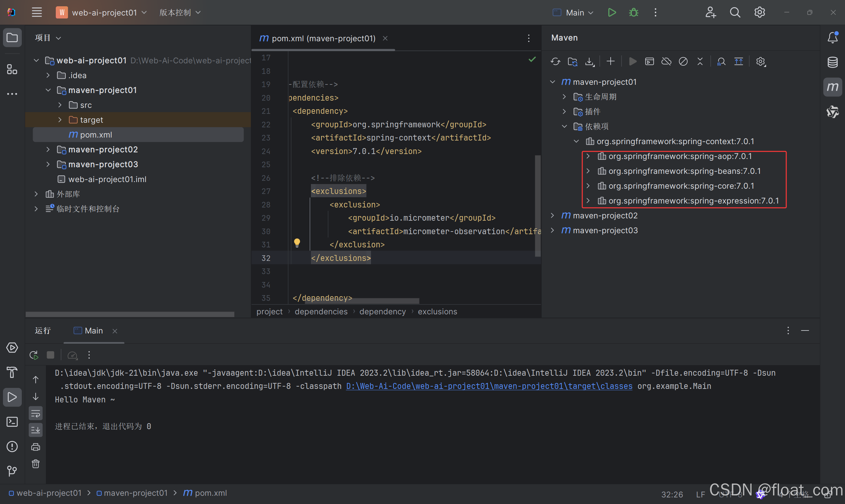This screenshot has height=504, width=845.
Task: Toggle skip tests mode
Action: pos(683,61)
